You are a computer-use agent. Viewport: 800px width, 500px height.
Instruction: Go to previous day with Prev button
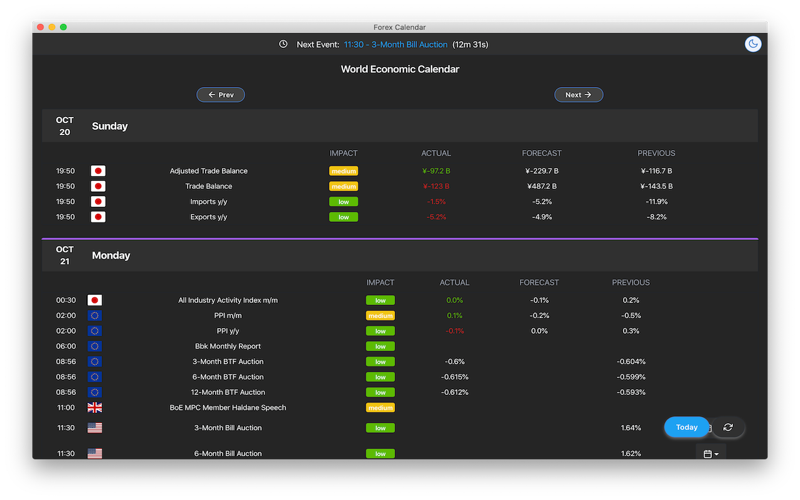[220, 94]
